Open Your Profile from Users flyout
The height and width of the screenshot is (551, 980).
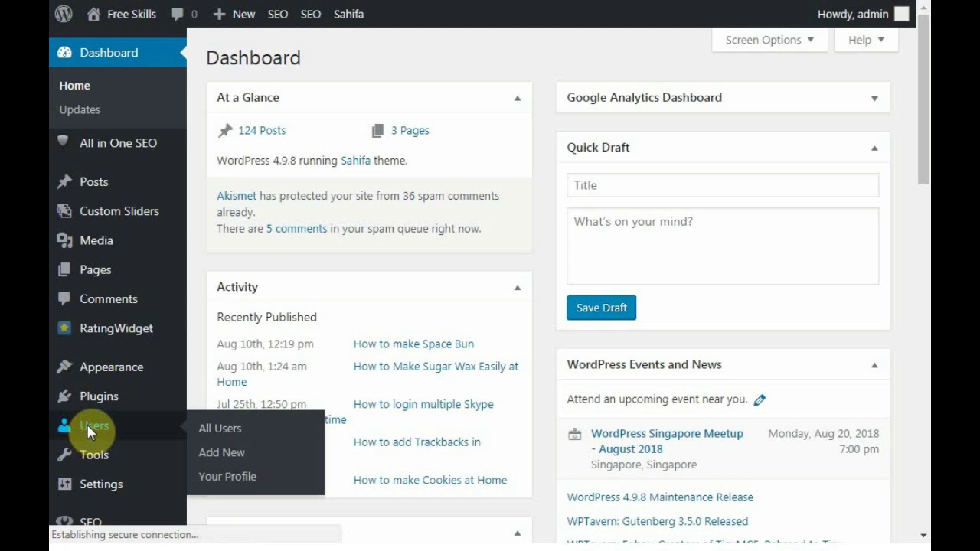[227, 476]
